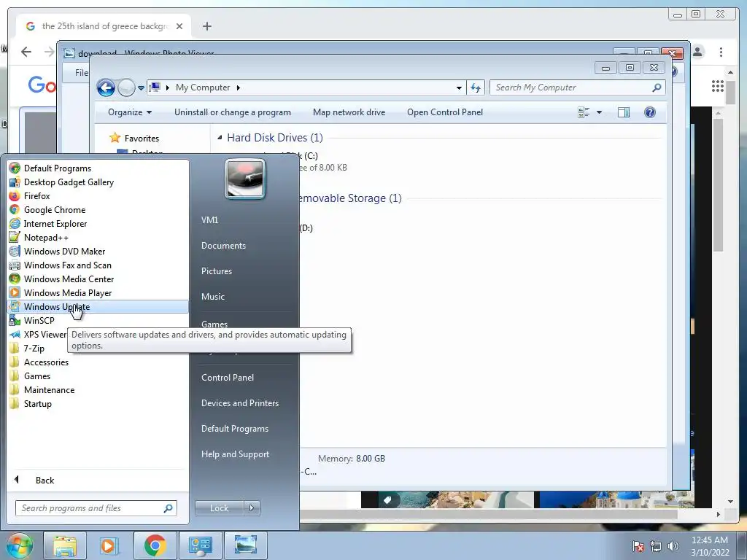Viewport: 747px width, 560px height.
Task: Open the Organize dropdown menu
Action: pyautogui.click(x=130, y=112)
